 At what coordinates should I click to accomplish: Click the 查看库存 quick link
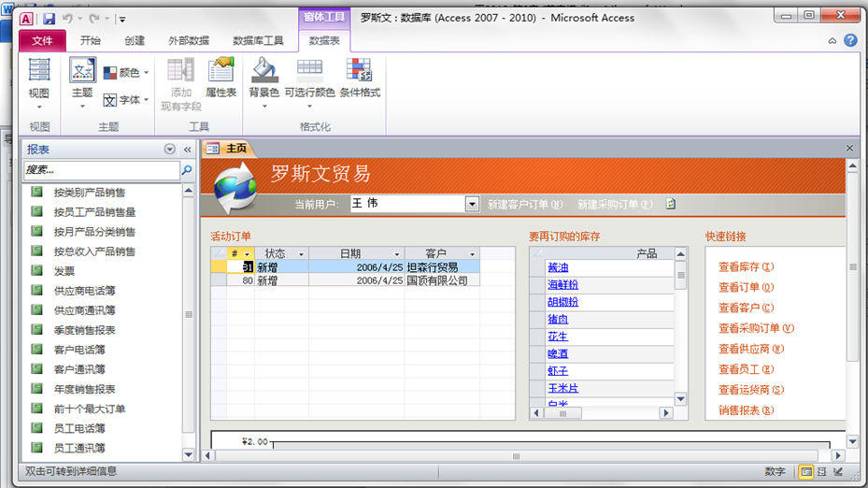click(x=746, y=267)
